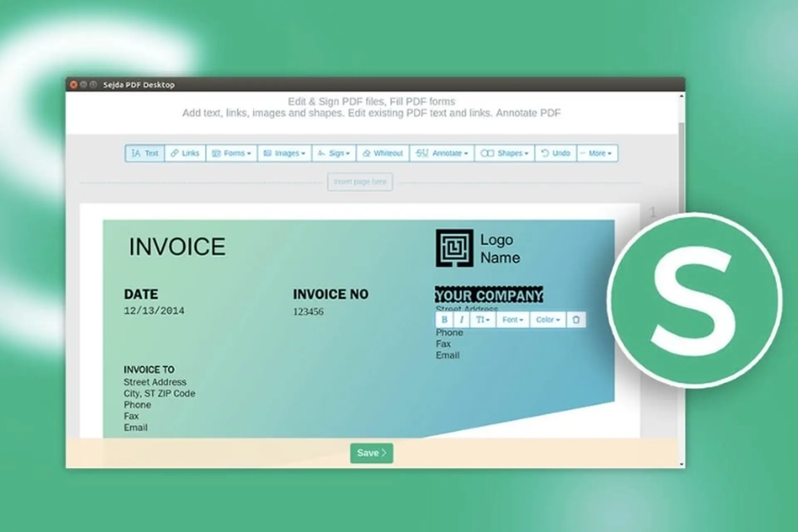Click Email under INVOICE TO
This screenshot has width=798, height=532.
coord(135,428)
